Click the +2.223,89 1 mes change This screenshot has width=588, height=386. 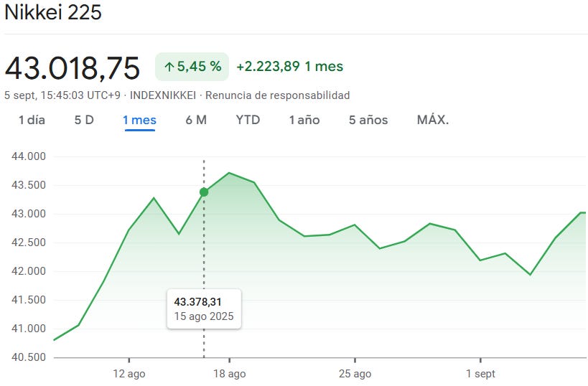click(x=290, y=67)
